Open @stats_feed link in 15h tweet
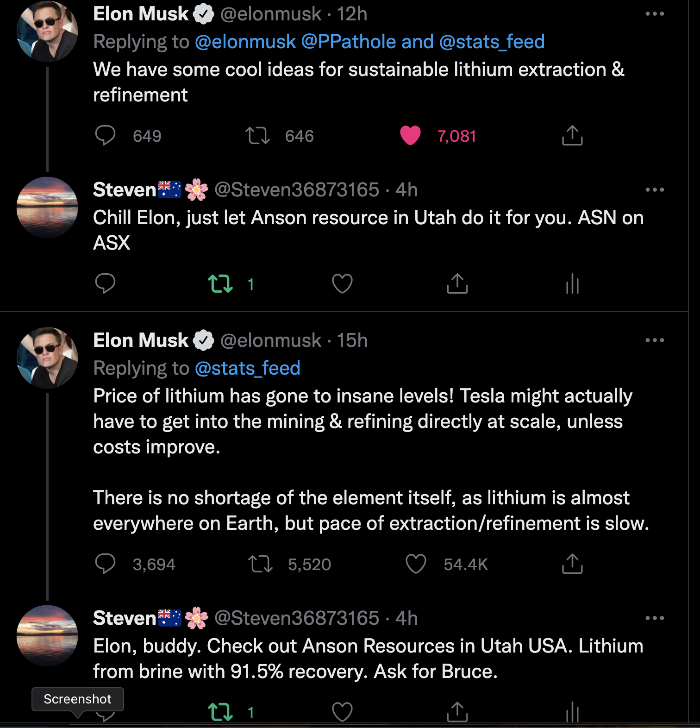Viewport: 700px width, 728px height. pos(248,368)
